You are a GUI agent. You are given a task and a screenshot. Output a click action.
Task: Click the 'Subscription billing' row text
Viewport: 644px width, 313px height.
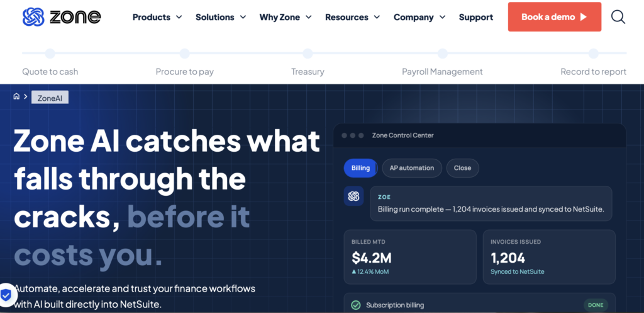click(395, 305)
